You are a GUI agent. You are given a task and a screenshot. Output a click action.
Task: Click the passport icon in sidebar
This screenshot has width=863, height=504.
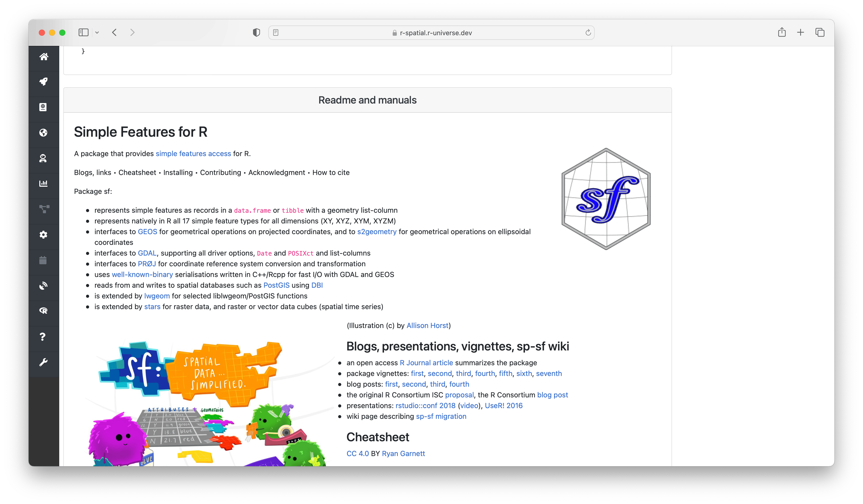coord(43,107)
